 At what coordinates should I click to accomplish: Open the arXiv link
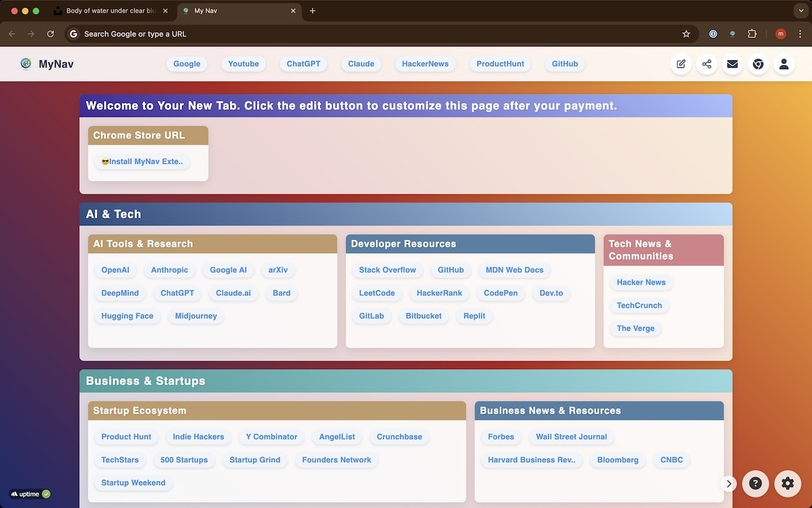coord(278,271)
